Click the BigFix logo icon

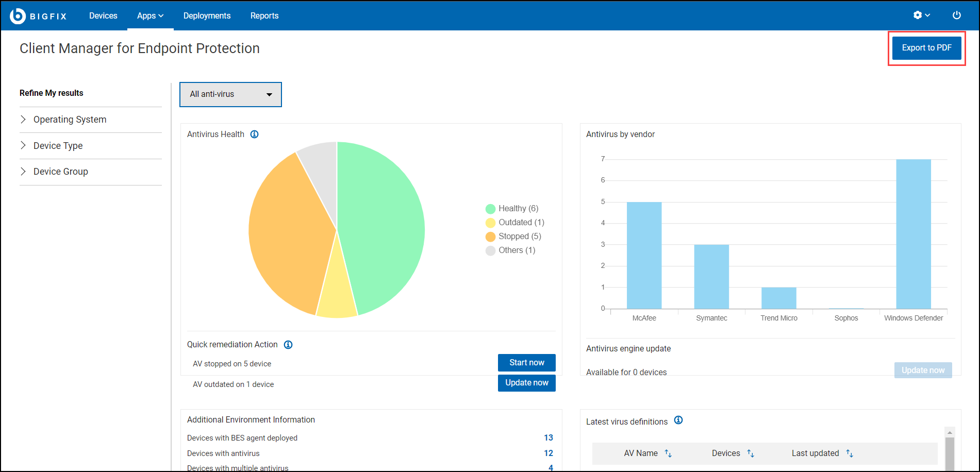(x=18, y=16)
